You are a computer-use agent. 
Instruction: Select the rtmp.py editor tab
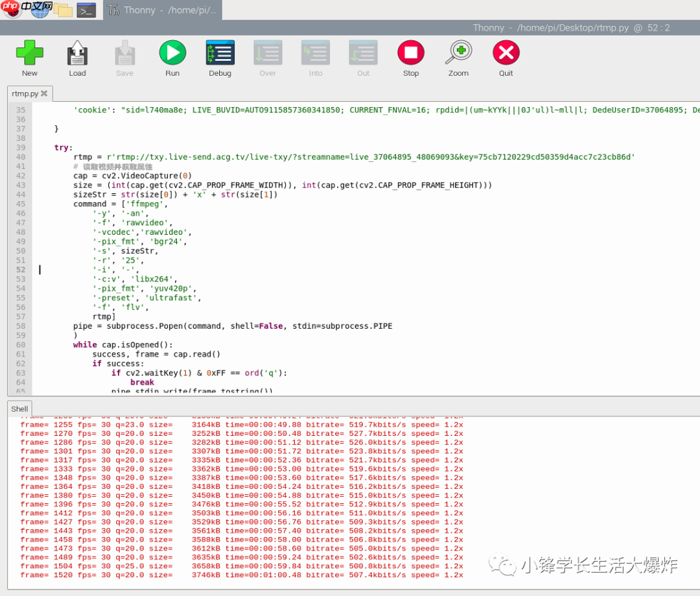pos(25,93)
